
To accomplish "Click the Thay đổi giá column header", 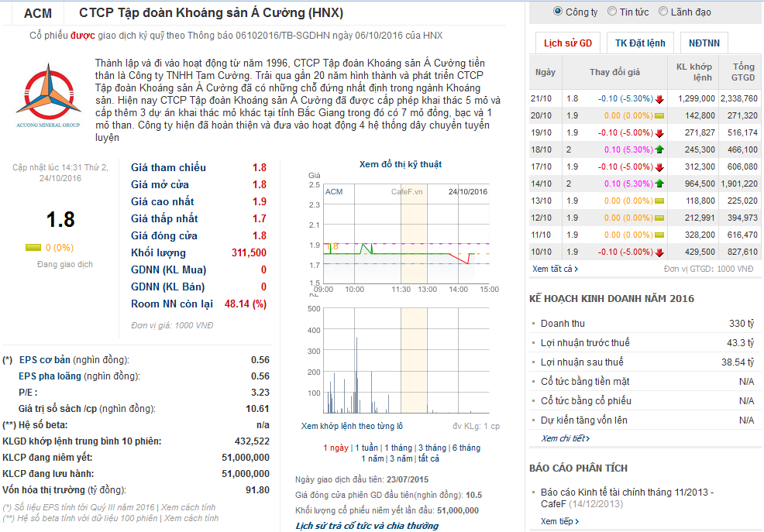I will click(615, 72).
